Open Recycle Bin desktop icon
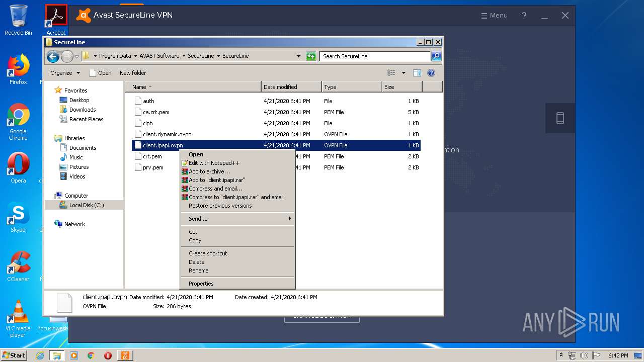This screenshot has width=644, height=362. pyautogui.click(x=18, y=20)
